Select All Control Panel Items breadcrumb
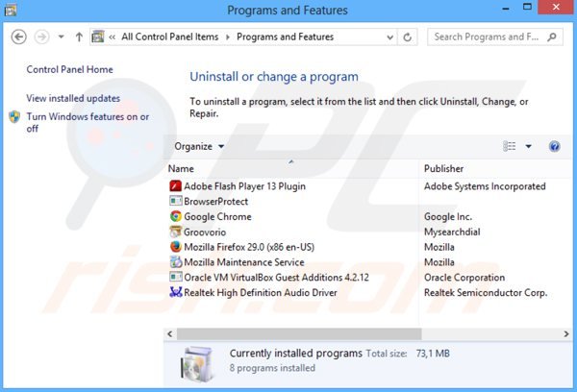The width and height of the screenshot is (577, 392). 169,37
